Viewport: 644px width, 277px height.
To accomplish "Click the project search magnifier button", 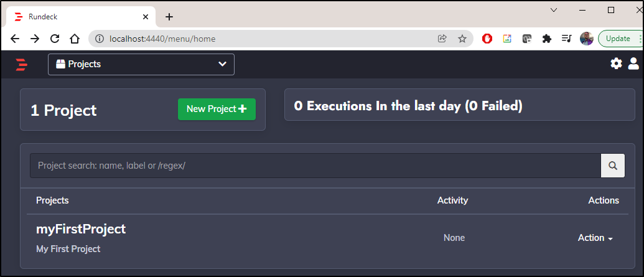I will click(613, 166).
